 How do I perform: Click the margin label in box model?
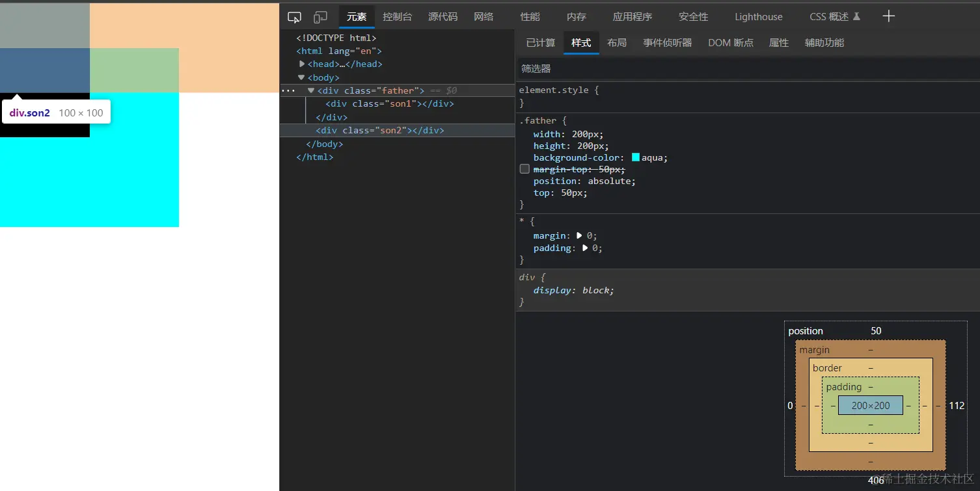click(815, 349)
